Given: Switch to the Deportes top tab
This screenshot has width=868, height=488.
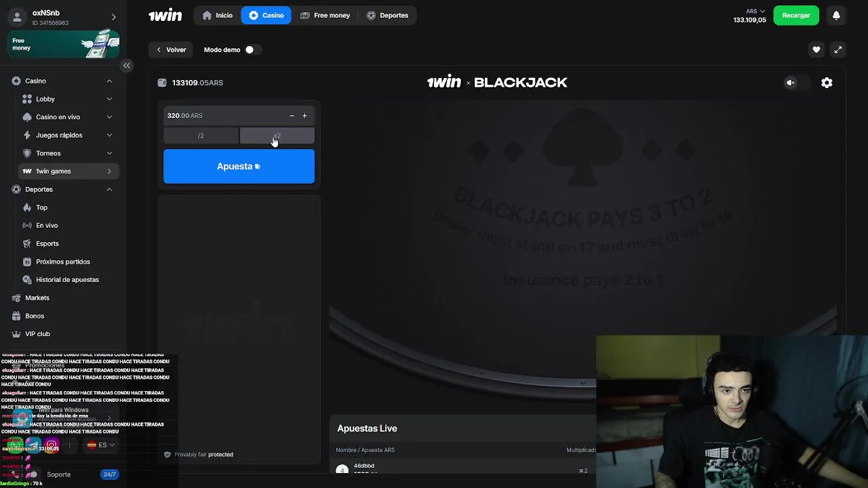Looking at the screenshot, I should coord(387,15).
